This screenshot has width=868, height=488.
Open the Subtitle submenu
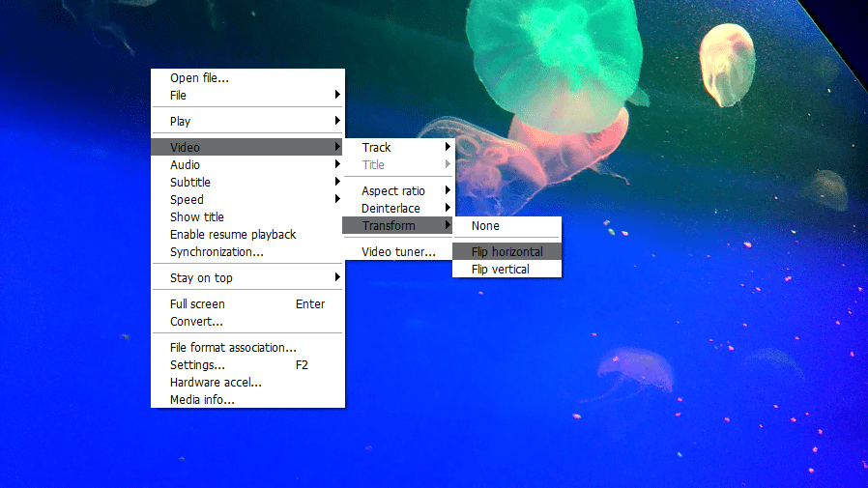[x=247, y=182]
